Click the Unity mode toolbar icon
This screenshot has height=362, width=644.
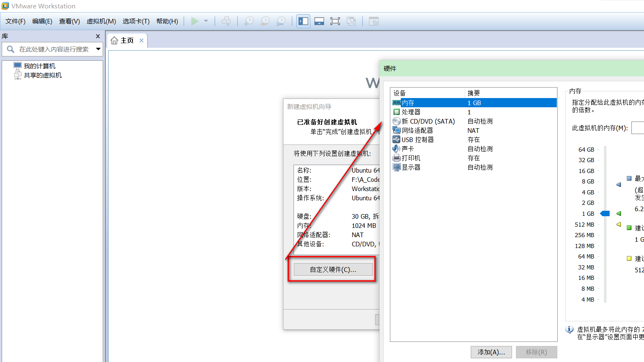coord(351,21)
